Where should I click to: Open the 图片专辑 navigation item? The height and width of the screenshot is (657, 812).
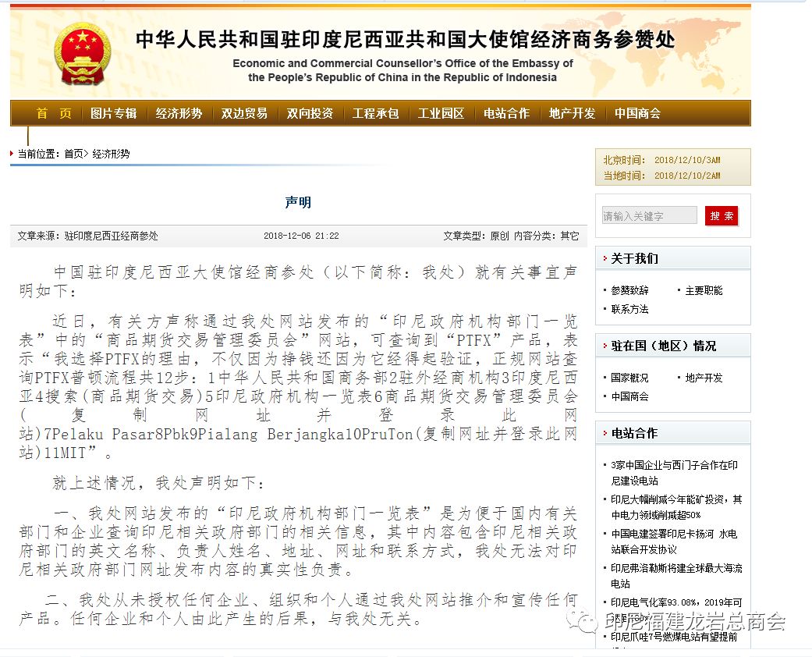(113, 113)
